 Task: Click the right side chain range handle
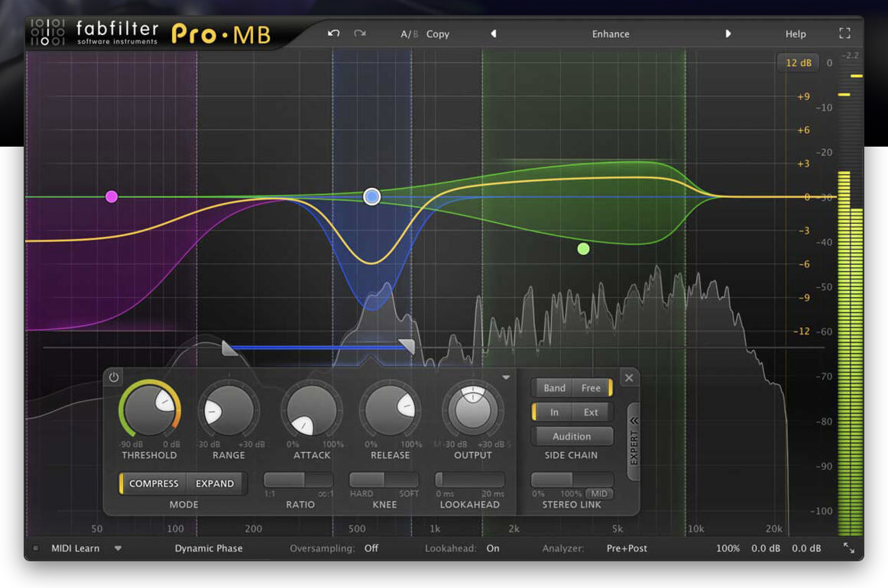pos(407,346)
